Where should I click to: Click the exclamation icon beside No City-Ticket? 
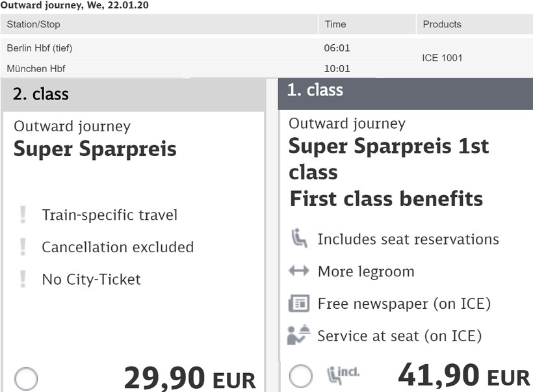click(23, 280)
